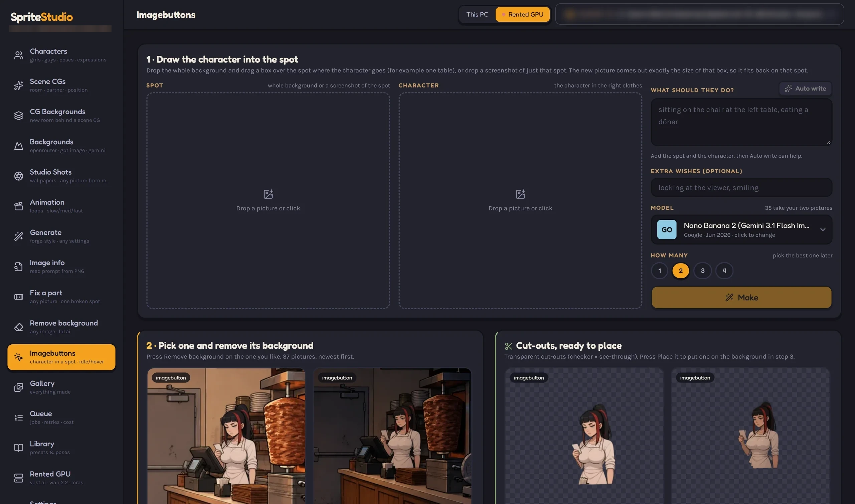
Task: Focus the Extra wishes input field
Action: 741,187
